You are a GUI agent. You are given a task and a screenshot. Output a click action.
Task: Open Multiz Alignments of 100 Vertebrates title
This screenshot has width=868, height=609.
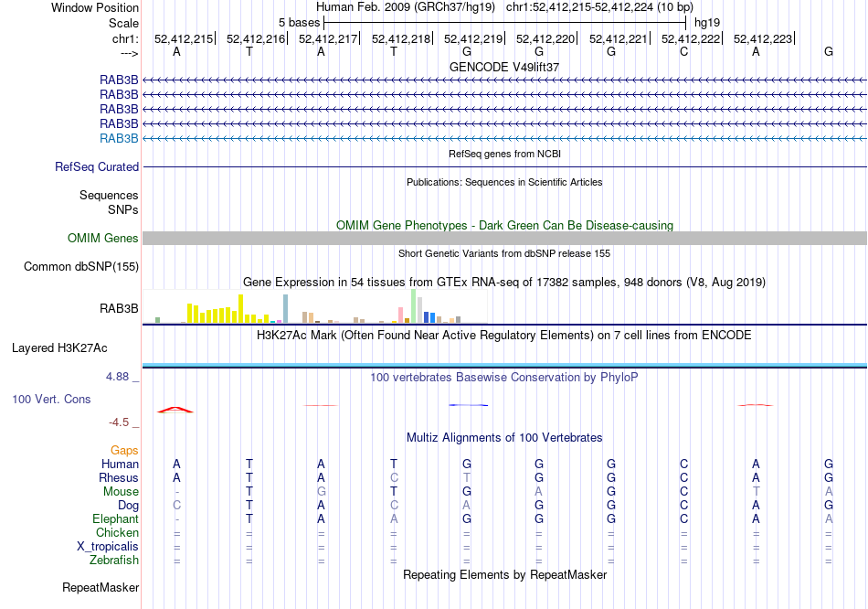tap(504, 438)
